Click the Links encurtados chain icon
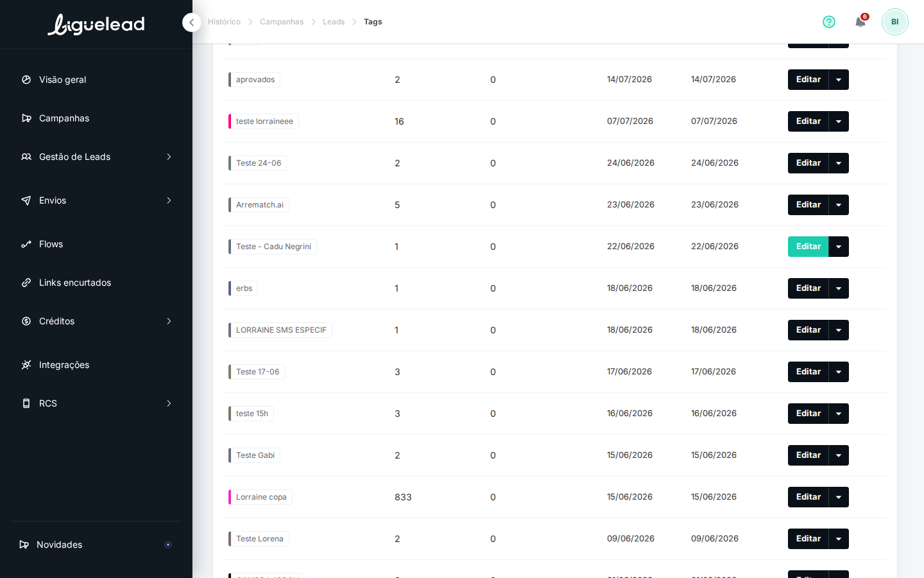 coord(26,283)
